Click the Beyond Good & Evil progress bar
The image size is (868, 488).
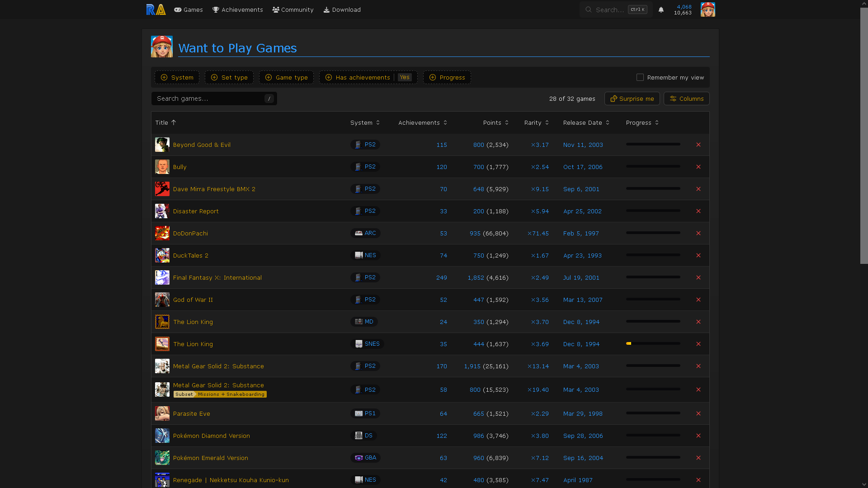pos(653,144)
